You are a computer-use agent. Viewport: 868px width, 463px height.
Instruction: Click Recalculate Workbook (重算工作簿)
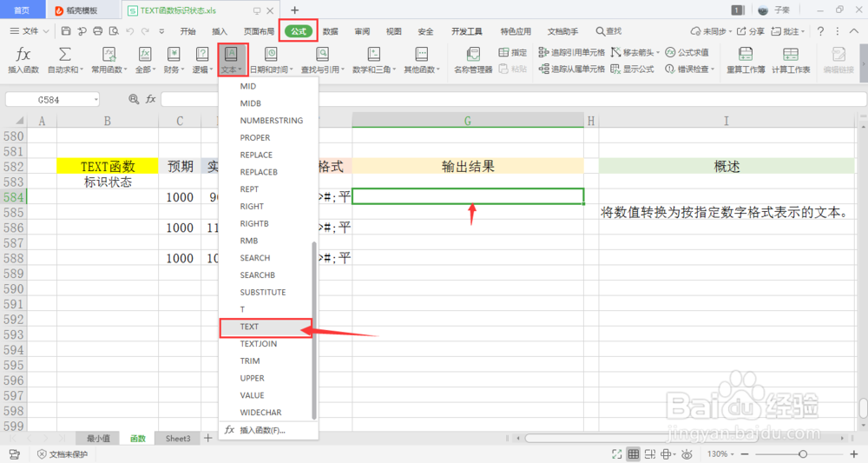click(746, 60)
